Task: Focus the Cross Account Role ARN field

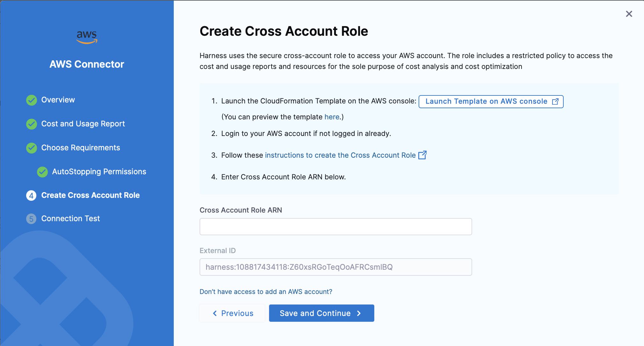Action: pyautogui.click(x=335, y=227)
